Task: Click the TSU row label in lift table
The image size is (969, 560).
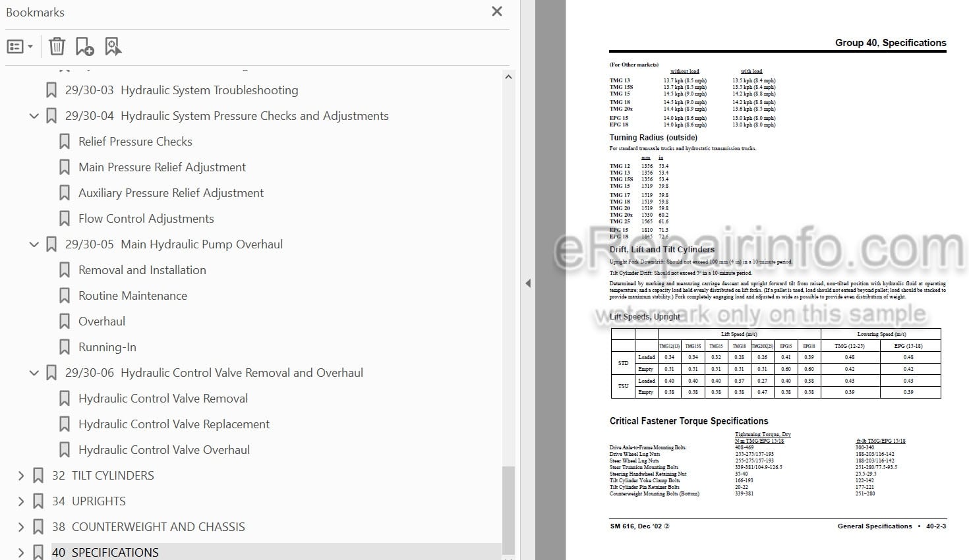Action: 623,386
